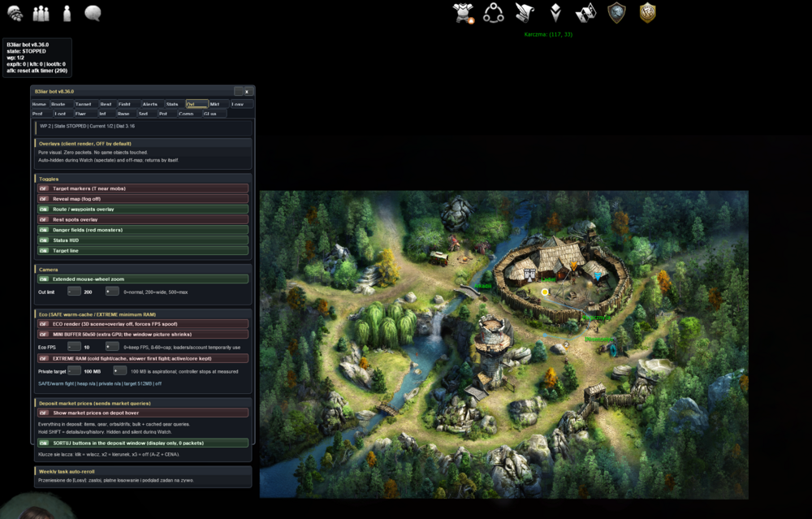
Task: Open the GLua tab
Action: [x=214, y=114]
